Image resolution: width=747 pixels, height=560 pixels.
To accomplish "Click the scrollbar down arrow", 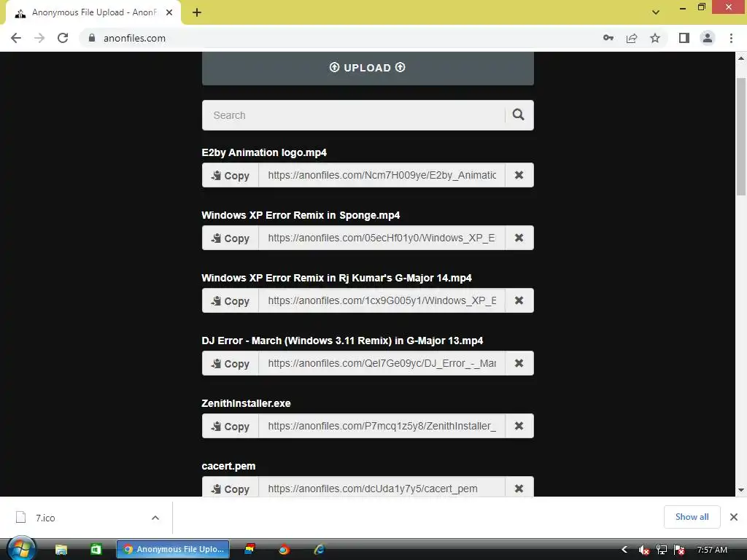I will (x=741, y=490).
